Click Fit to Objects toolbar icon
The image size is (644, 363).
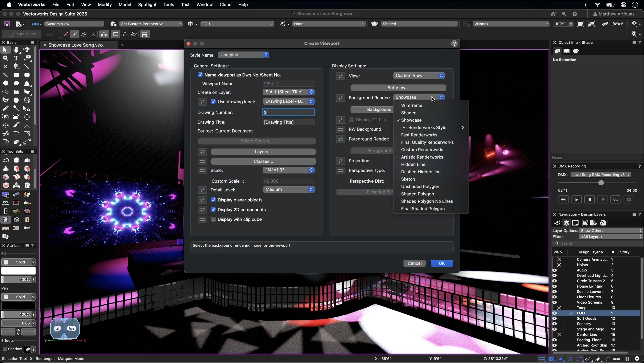pos(591,24)
